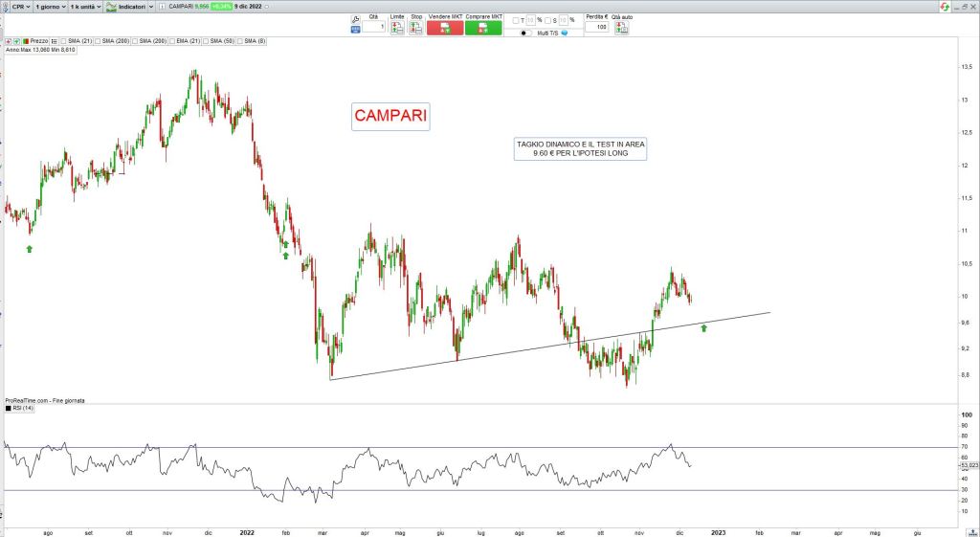The height and width of the screenshot is (537, 980).
Task: Click the info icon before CAMPARI ticker
Action: [162, 7]
